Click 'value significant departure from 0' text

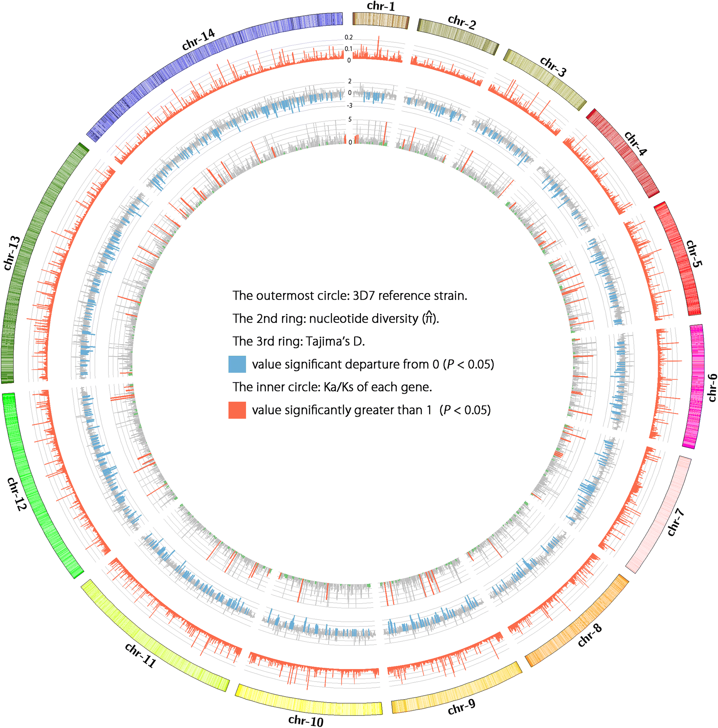[x=373, y=365]
